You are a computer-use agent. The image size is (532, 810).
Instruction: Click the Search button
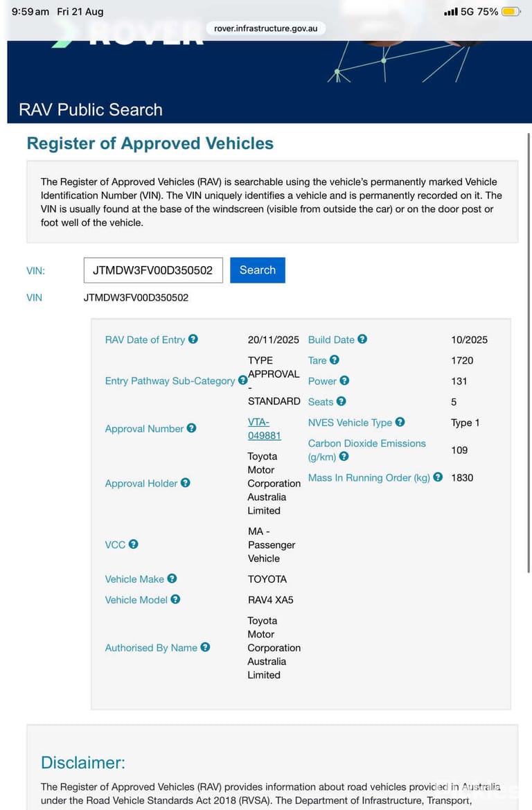click(x=257, y=270)
